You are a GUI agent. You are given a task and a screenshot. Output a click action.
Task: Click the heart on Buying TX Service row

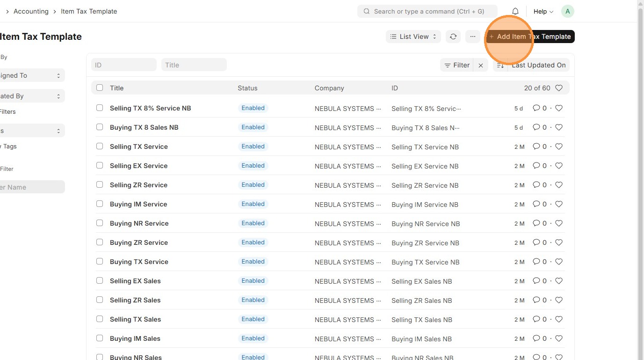559,262
